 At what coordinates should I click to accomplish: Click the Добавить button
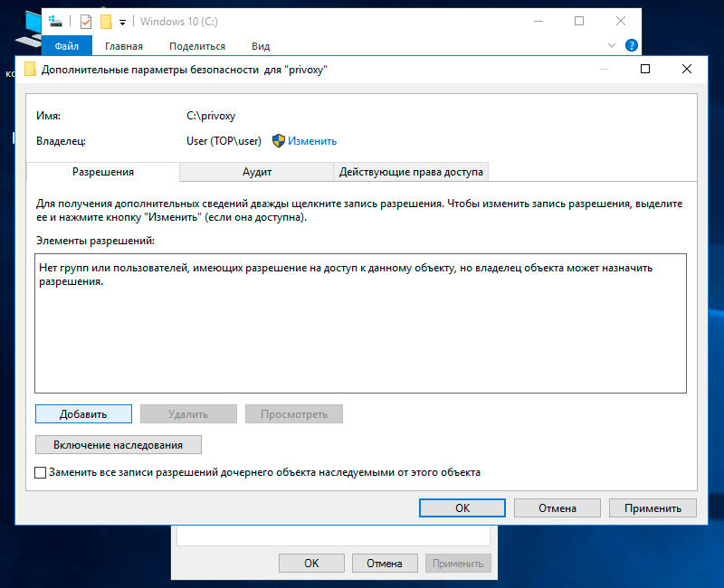click(83, 414)
